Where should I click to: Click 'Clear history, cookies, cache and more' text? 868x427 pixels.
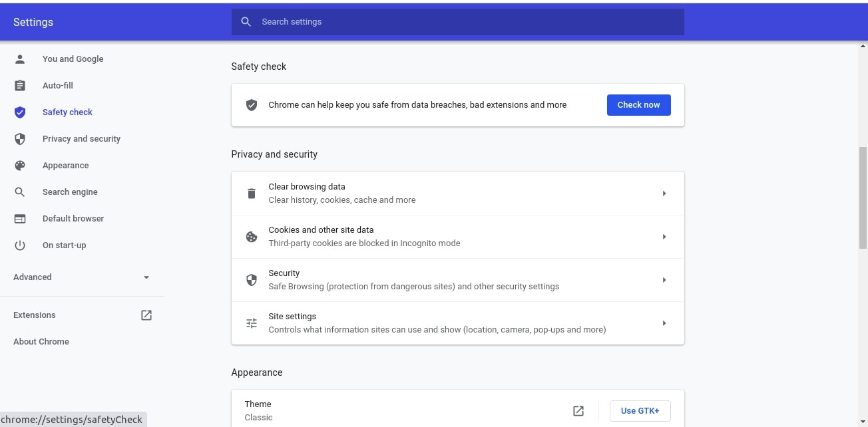tap(342, 200)
